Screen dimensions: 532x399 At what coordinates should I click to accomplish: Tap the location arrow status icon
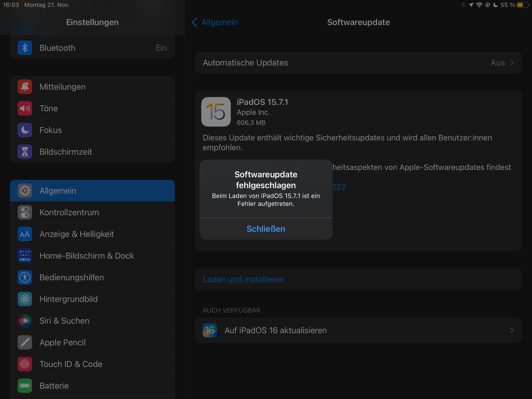click(471, 5)
